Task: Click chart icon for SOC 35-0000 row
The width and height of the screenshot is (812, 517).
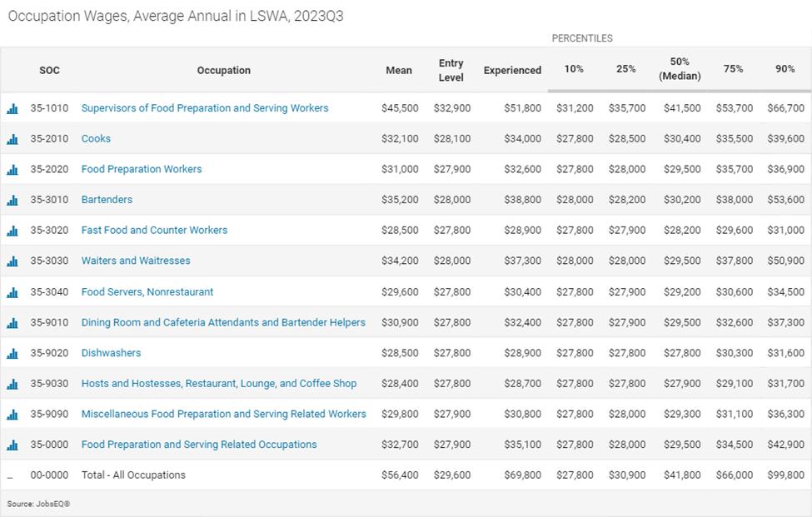Action: tap(12, 445)
